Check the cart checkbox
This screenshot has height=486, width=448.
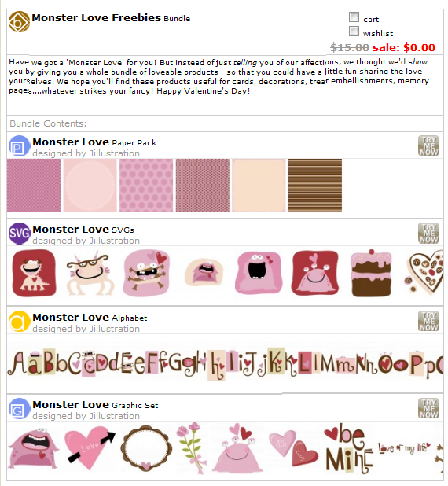(354, 17)
